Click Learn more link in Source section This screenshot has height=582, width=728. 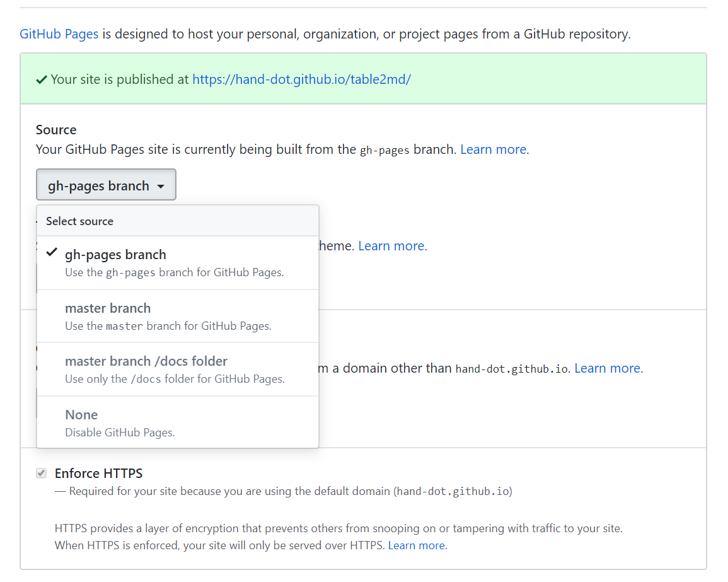[493, 149]
